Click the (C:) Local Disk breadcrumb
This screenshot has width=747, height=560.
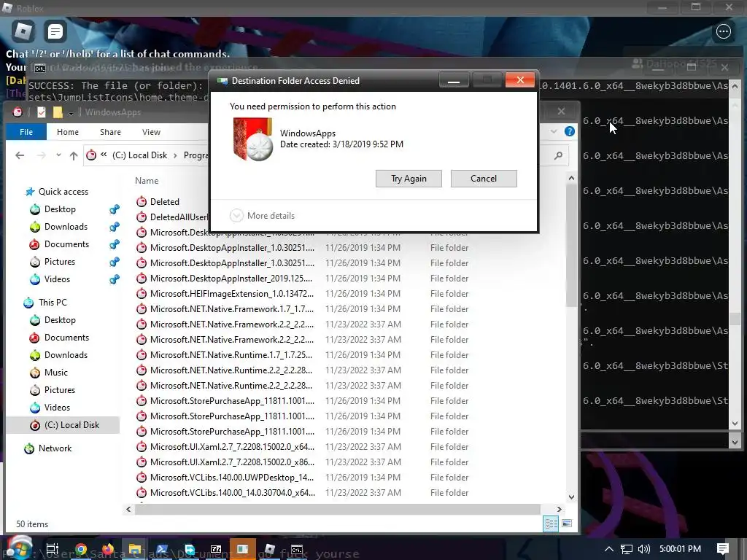[x=139, y=155]
